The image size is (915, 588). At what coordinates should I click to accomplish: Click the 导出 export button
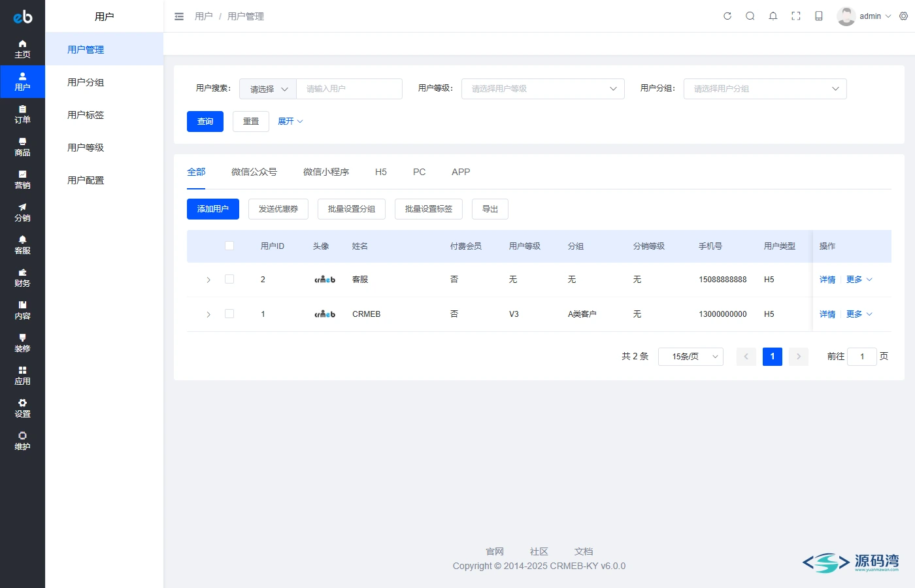pyautogui.click(x=490, y=209)
